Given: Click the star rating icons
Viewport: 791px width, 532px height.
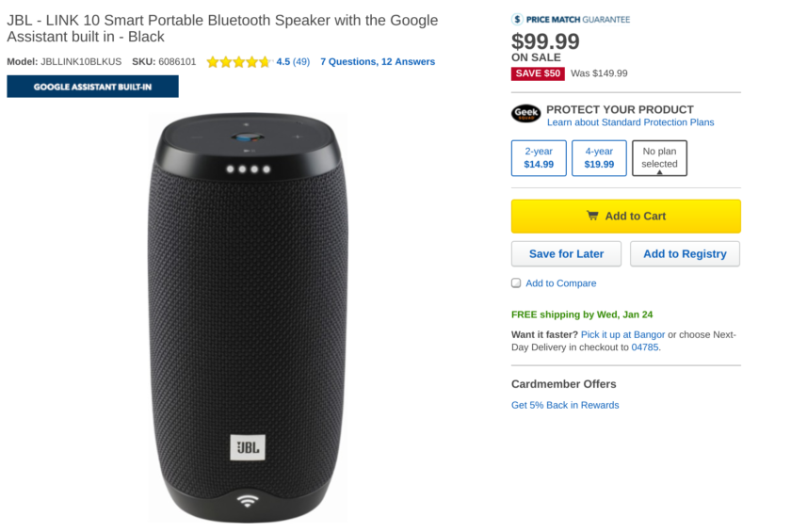Looking at the screenshot, I should [239, 62].
